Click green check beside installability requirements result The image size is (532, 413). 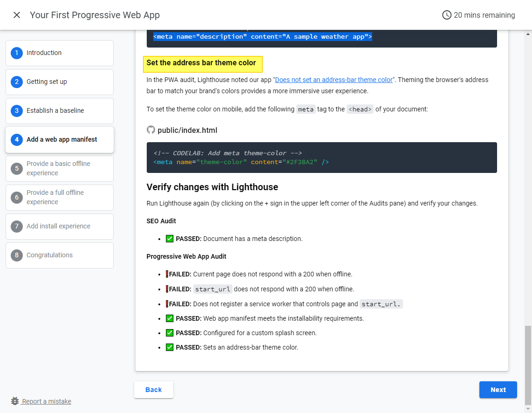[170, 318]
